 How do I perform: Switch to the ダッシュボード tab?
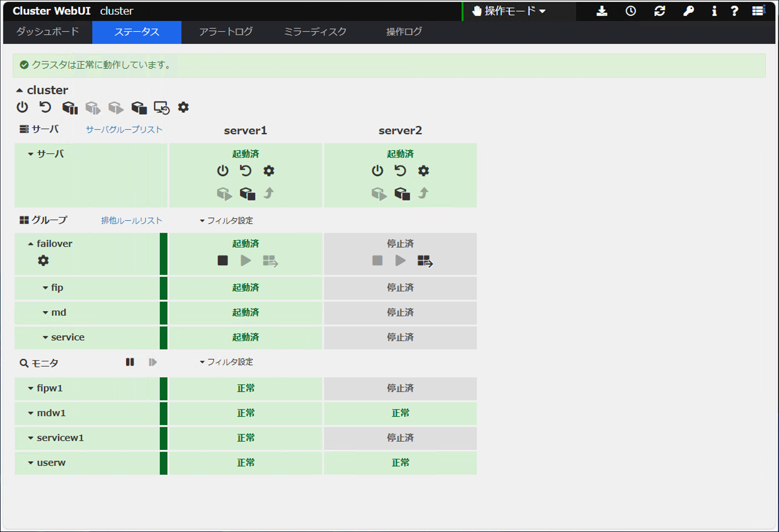coord(47,32)
